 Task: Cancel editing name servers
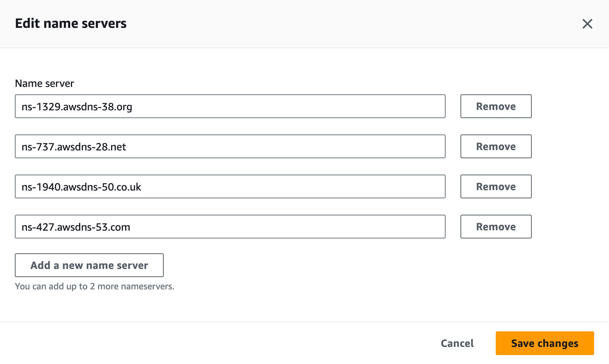point(457,343)
